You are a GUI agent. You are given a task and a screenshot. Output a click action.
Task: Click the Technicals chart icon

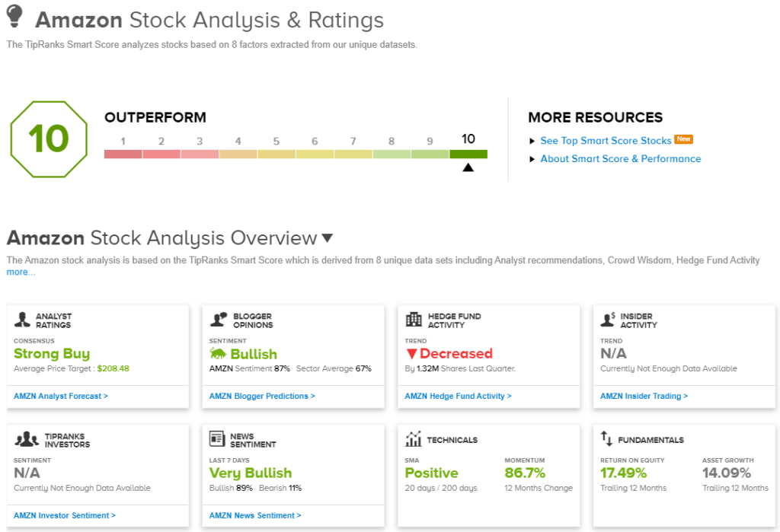(414, 439)
